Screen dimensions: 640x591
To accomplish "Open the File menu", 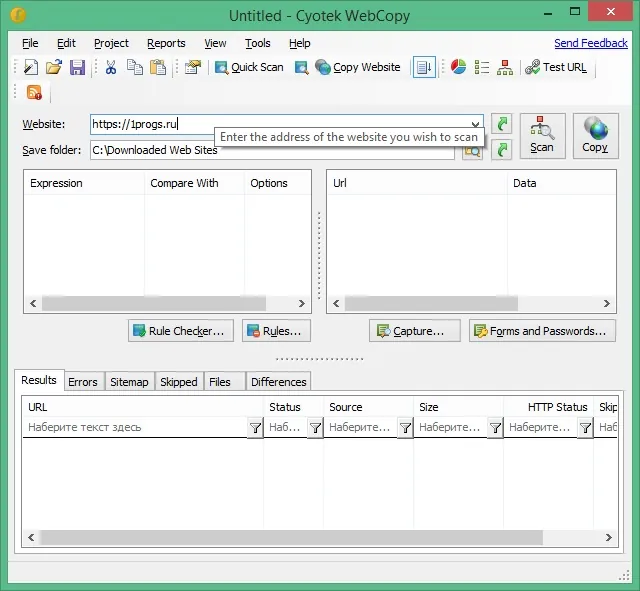I will [30, 43].
